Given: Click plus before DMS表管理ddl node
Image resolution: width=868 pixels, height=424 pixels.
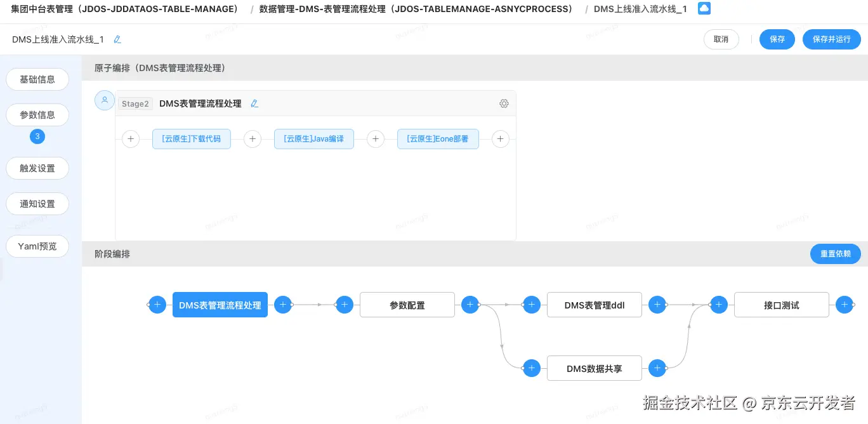Looking at the screenshot, I should click(x=531, y=305).
